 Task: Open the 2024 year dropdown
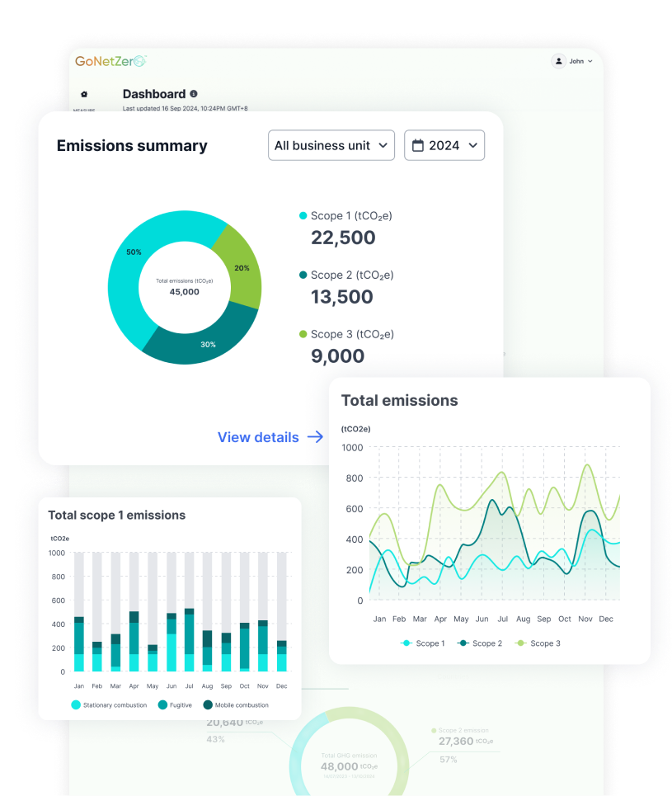coord(444,145)
